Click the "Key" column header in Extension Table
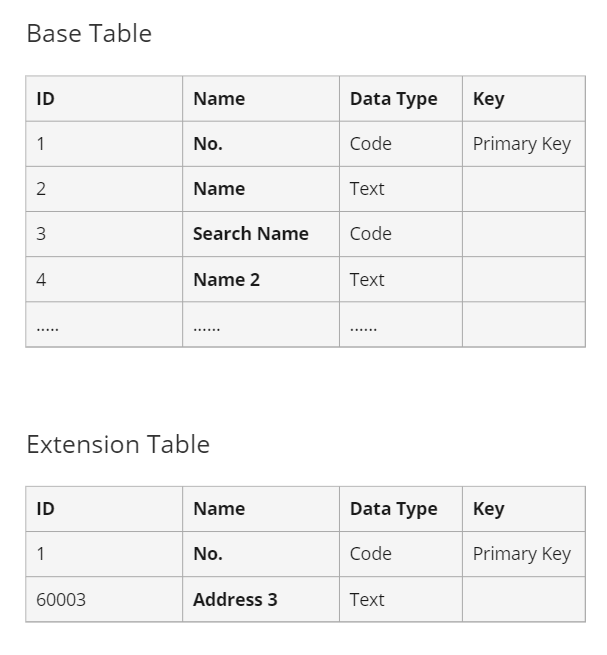Viewport: 607px width, 655px height. click(x=488, y=509)
